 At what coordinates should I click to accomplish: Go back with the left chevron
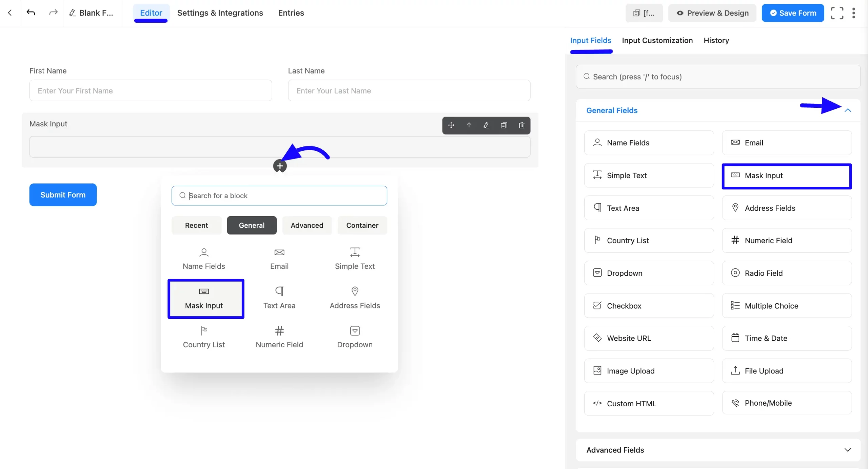coord(10,13)
